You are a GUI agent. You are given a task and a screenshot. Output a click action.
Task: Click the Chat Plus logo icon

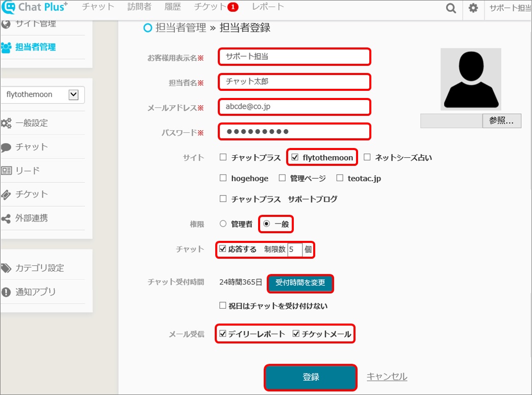pyautogui.click(x=9, y=7)
